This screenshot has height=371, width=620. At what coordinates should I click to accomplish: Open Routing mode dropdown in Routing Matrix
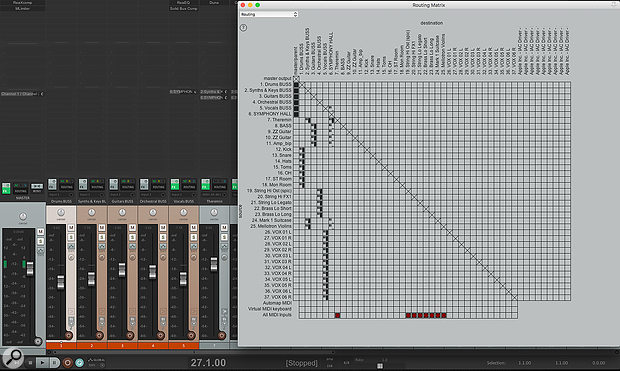pyautogui.click(x=268, y=14)
